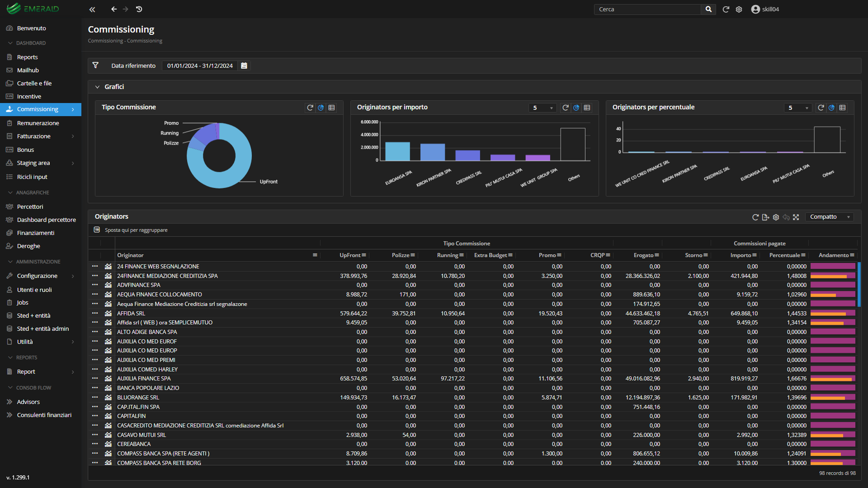Screen dimensions: 868x488
Task: Collapse the ANAGRAFICHE sidebar group
Action: pyautogui.click(x=10, y=192)
